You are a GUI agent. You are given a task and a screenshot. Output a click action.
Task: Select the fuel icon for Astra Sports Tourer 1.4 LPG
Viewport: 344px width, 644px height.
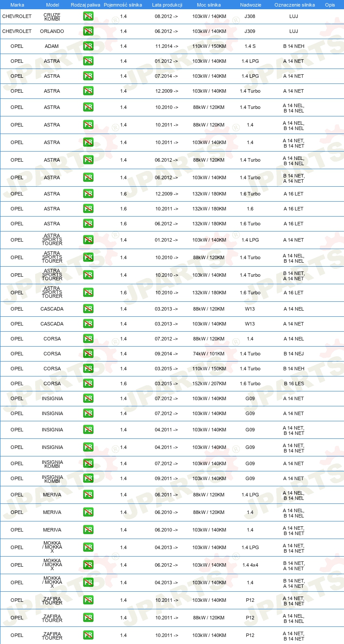pyautogui.click(x=88, y=240)
